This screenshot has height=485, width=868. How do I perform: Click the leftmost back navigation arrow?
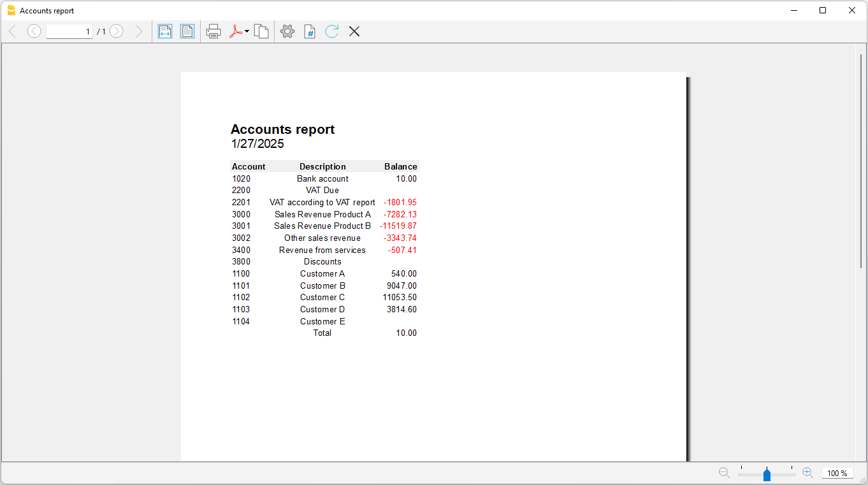point(12,31)
